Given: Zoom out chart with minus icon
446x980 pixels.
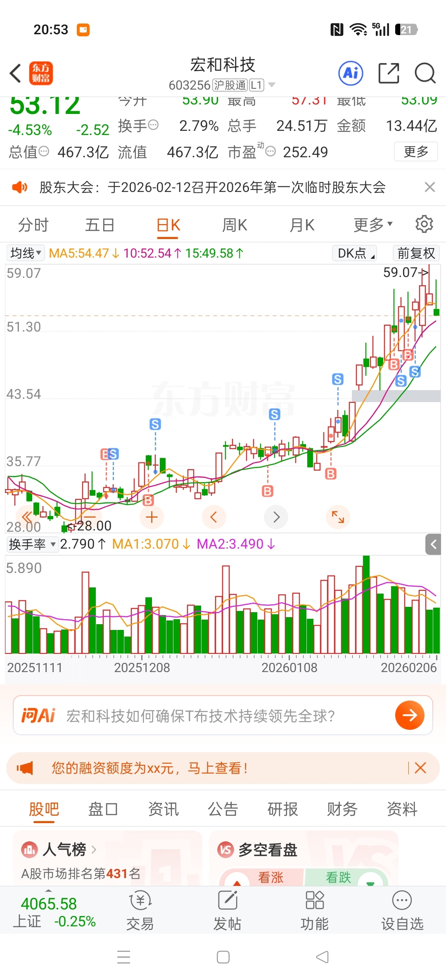Looking at the screenshot, I should (89, 517).
